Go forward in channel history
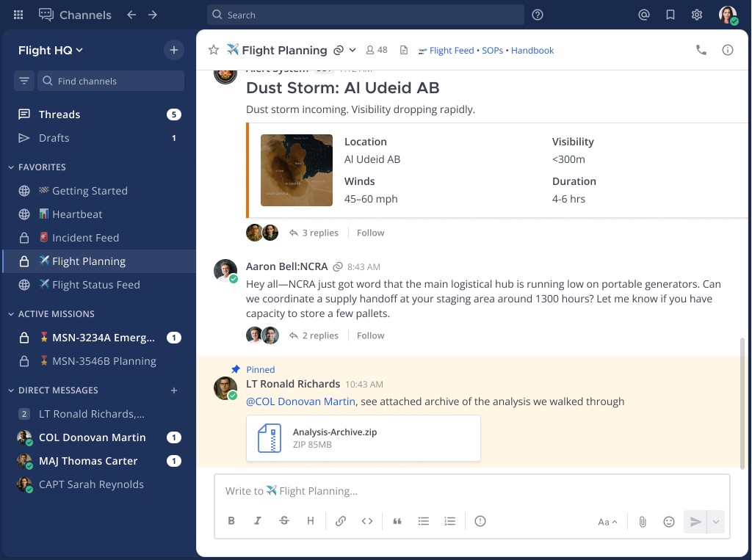Screen dimensions: 752x560 (x=153, y=15)
